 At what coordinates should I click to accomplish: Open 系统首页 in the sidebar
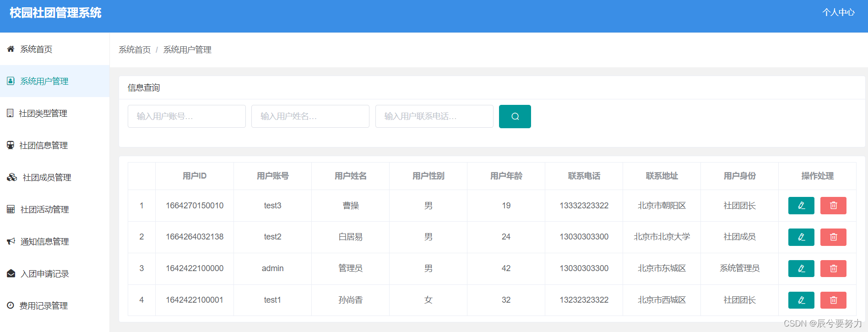click(55, 49)
